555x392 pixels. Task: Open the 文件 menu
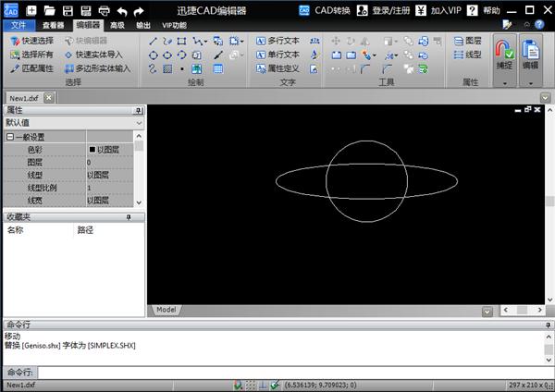pyautogui.click(x=18, y=25)
